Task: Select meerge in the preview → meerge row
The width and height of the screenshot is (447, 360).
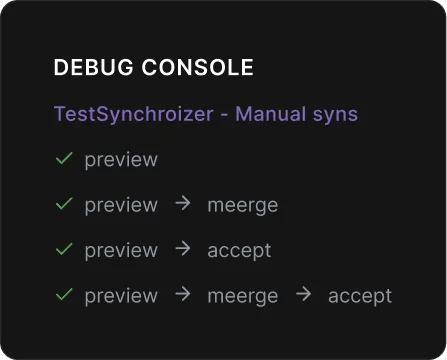Action: 243,206
